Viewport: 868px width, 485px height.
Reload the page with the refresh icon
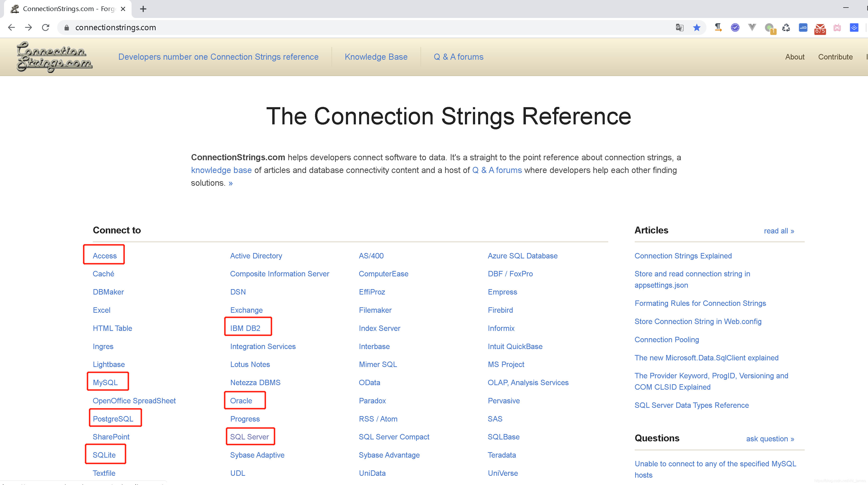[46, 27]
